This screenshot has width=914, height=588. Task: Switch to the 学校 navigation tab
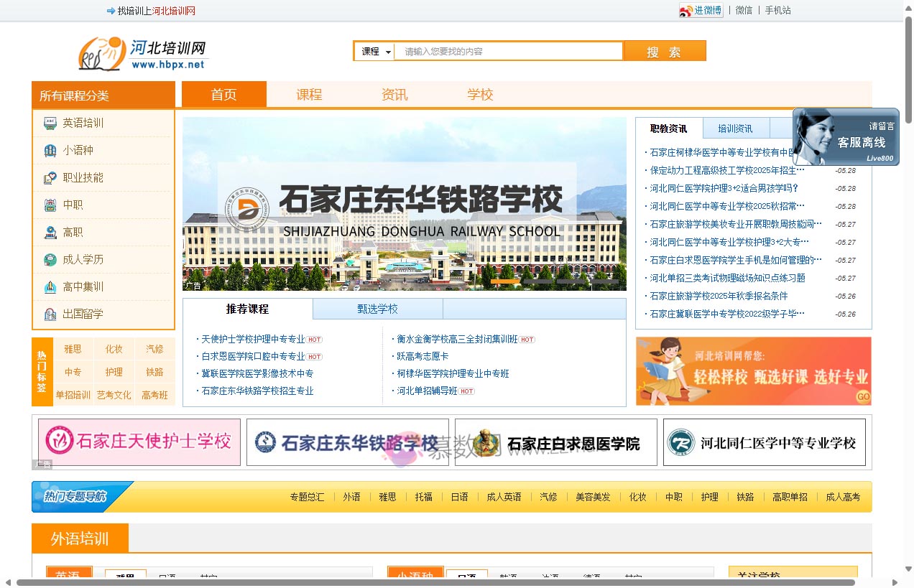click(x=479, y=94)
